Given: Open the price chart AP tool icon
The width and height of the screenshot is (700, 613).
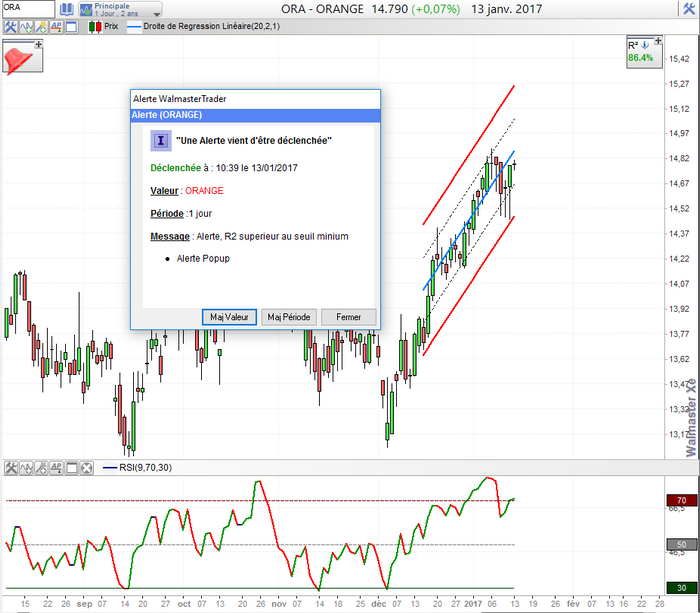Looking at the screenshot, I should point(56,27).
